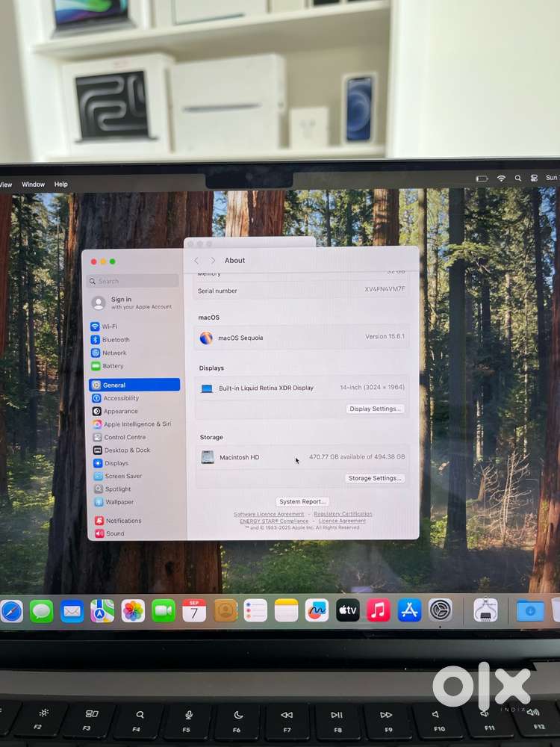Open the Regulatory Certification link
The image size is (560, 747).
(x=343, y=514)
